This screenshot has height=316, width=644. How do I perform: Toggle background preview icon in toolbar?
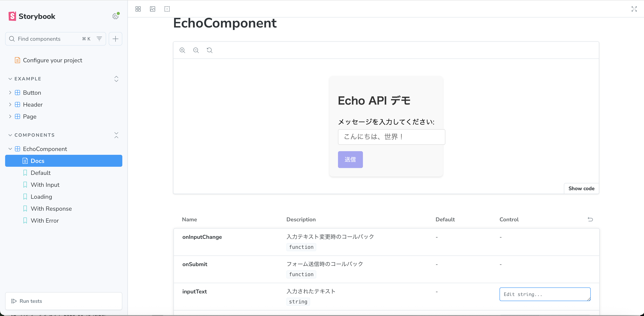pyautogui.click(x=153, y=9)
